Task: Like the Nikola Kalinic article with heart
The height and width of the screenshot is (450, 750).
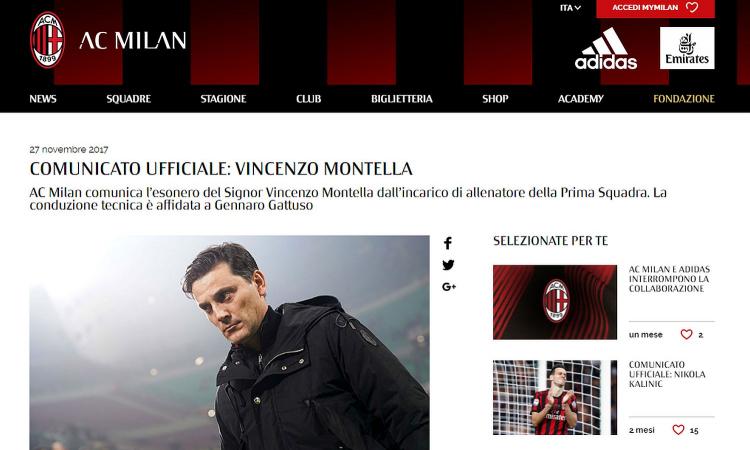Action: tap(678, 430)
